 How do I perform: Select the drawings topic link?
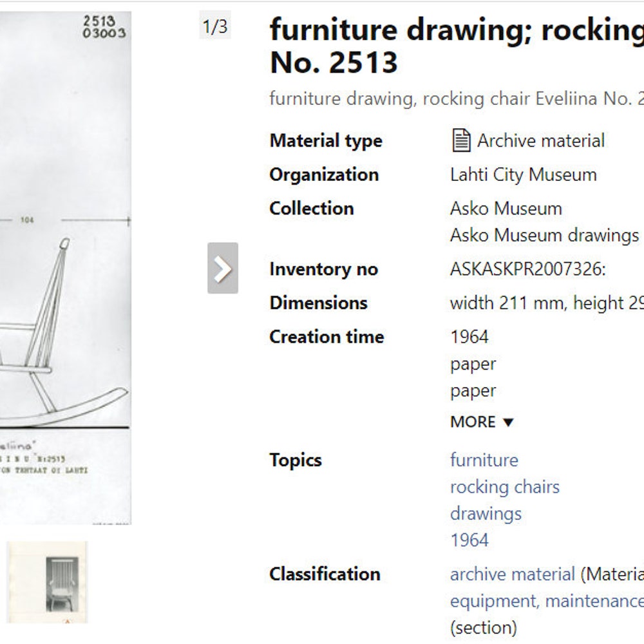486,514
